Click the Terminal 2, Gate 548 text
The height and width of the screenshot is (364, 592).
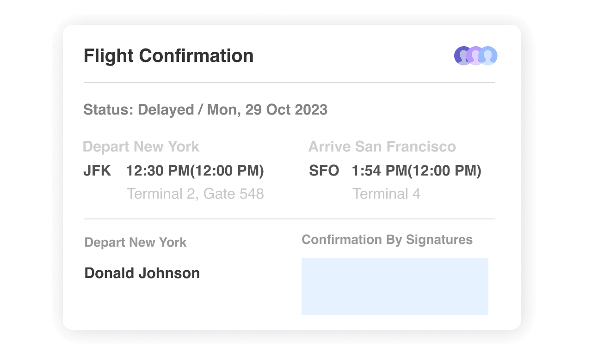click(x=195, y=194)
